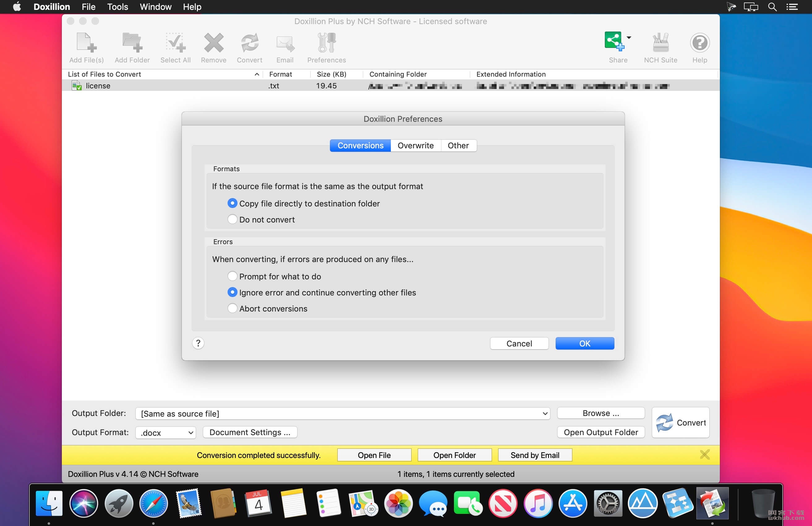Switch to the Conversions tab
Screen dimensions: 812x526
click(x=360, y=146)
